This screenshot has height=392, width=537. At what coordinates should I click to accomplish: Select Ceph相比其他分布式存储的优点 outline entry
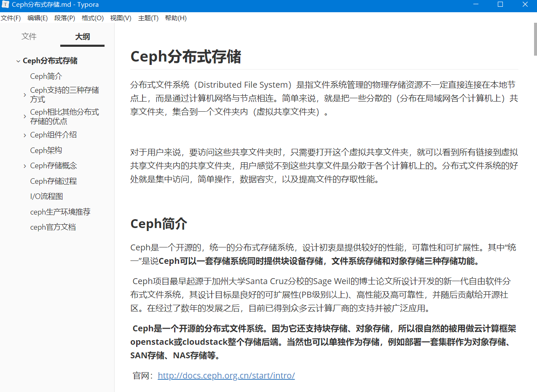[x=64, y=116]
